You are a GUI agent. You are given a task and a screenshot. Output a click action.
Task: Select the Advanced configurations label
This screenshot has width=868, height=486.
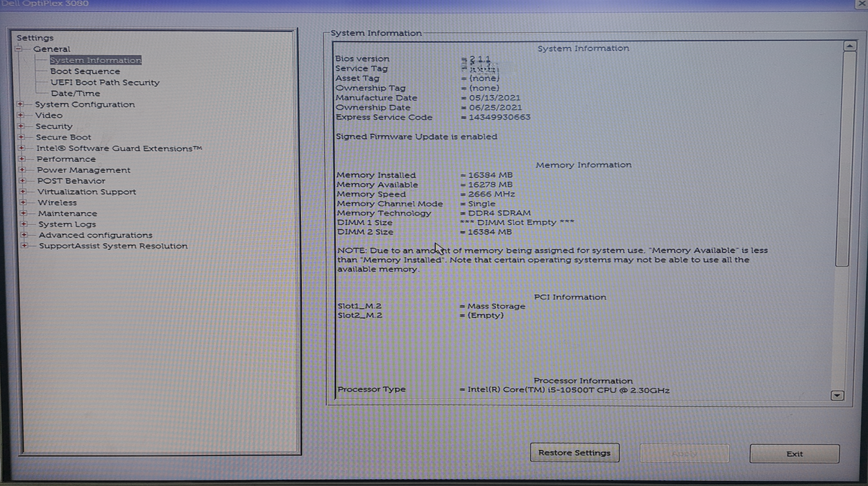coord(95,235)
